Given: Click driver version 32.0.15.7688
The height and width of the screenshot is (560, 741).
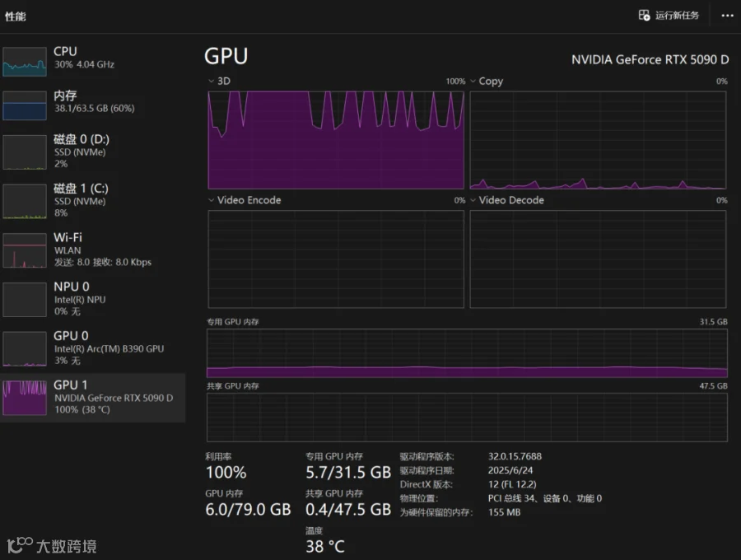Looking at the screenshot, I should click(x=515, y=456).
